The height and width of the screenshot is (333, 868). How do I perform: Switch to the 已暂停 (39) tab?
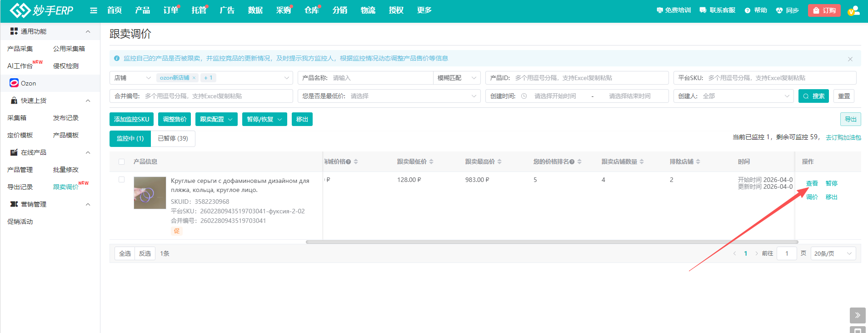click(173, 138)
